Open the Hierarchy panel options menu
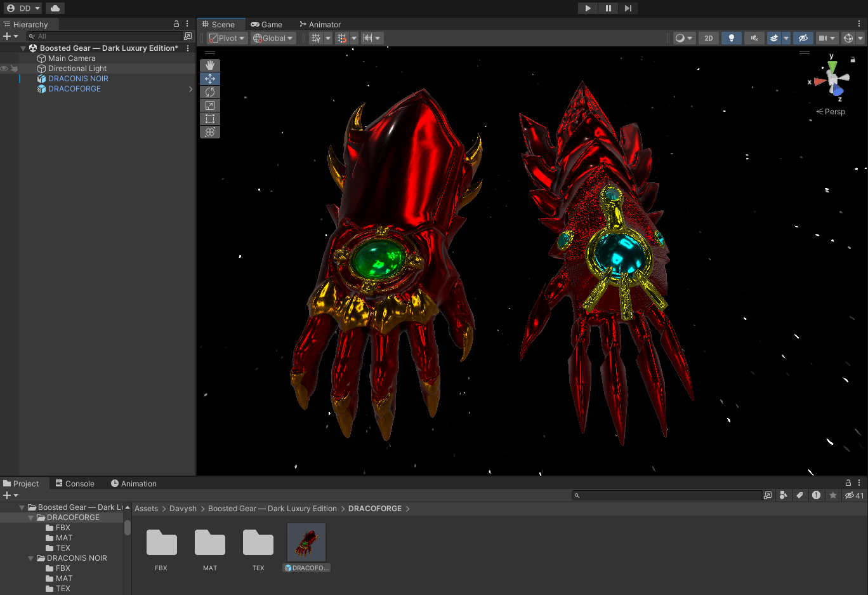This screenshot has height=595, width=868. pos(187,23)
